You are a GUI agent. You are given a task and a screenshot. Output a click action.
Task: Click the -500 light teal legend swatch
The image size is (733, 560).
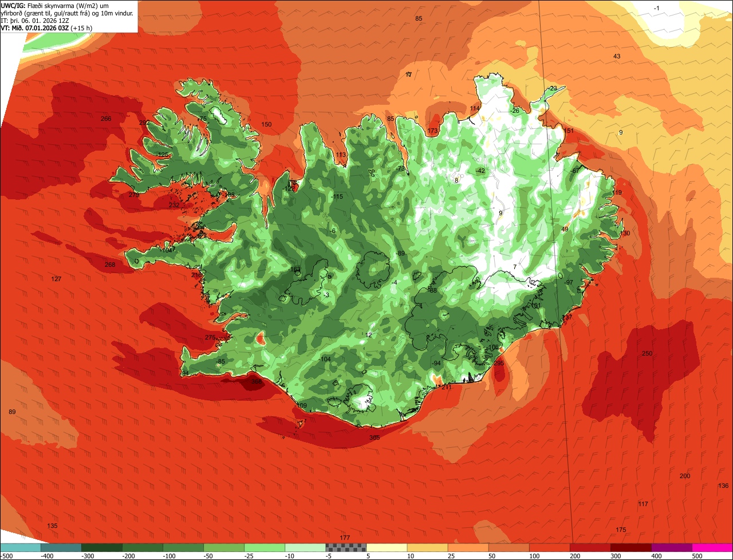click(x=21, y=548)
